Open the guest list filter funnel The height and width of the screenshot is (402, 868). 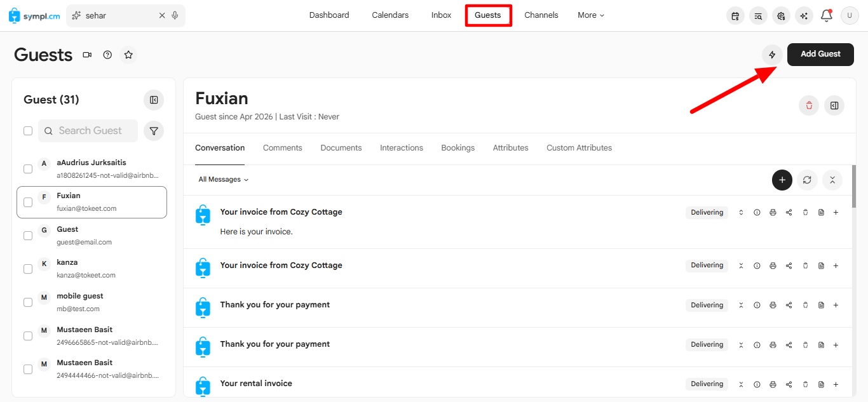pyautogui.click(x=154, y=131)
